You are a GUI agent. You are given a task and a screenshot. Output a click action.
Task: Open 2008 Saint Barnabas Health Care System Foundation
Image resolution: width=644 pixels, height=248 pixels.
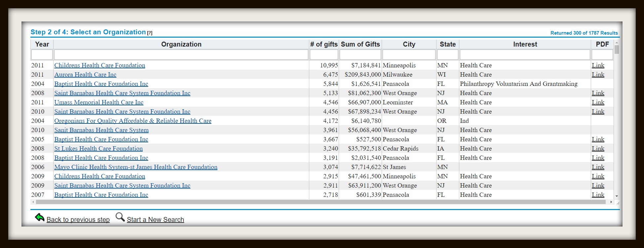point(122,93)
